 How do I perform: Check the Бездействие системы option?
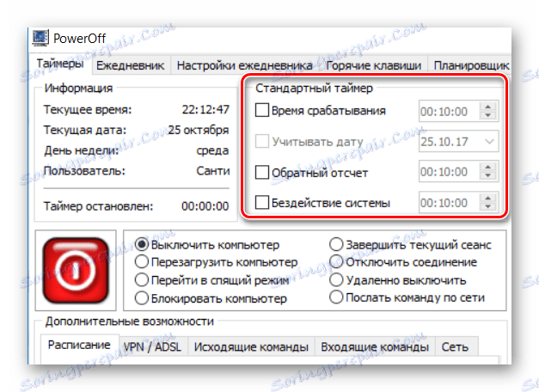click(261, 203)
